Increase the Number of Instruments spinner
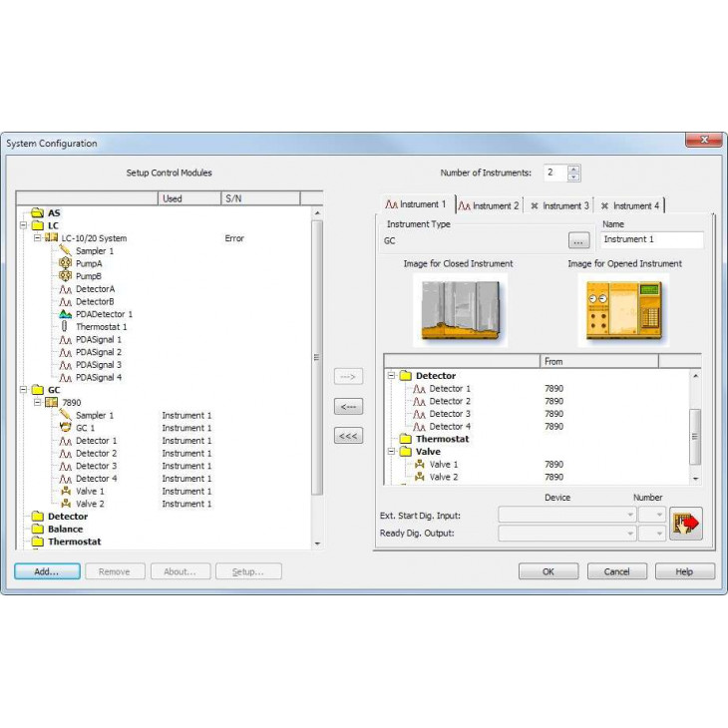 tap(573, 169)
